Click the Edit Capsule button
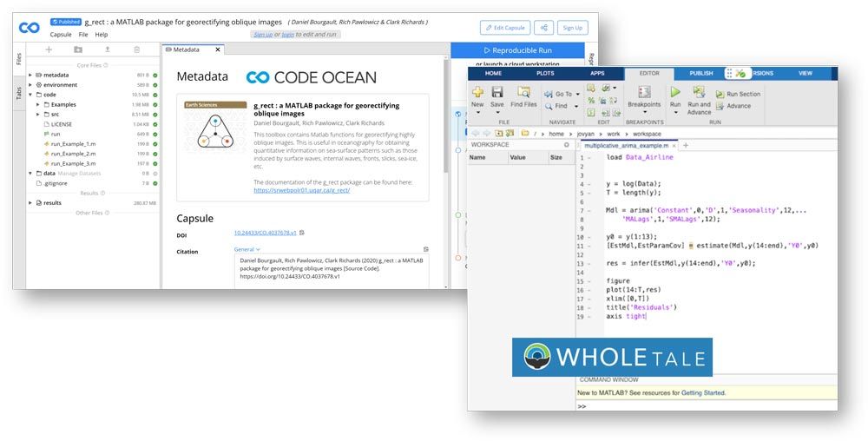Screen dimensions: 868x441 [504, 28]
